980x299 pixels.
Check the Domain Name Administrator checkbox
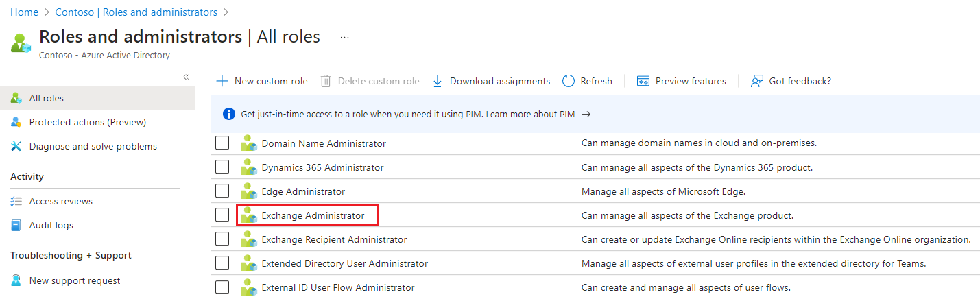(222, 143)
